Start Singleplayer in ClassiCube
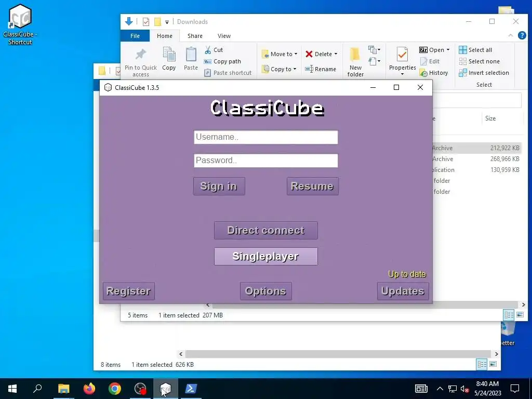 [265, 256]
